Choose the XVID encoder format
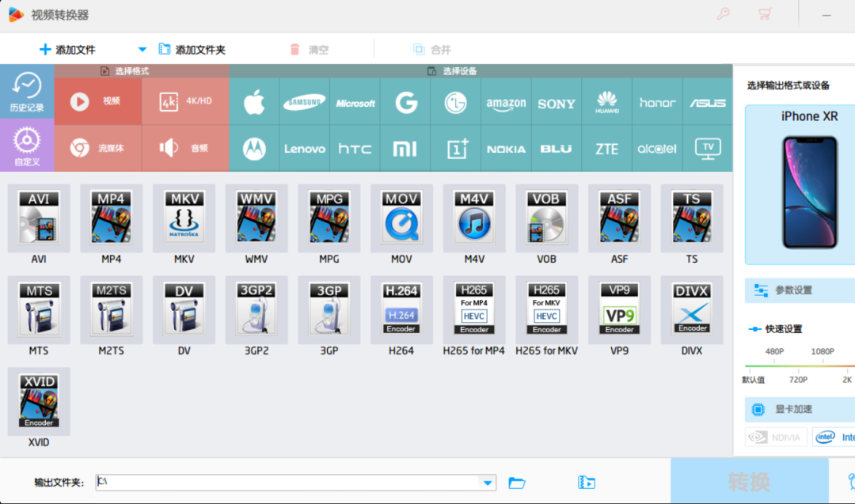Image resolution: width=855 pixels, height=504 pixels. coord(39,402)
